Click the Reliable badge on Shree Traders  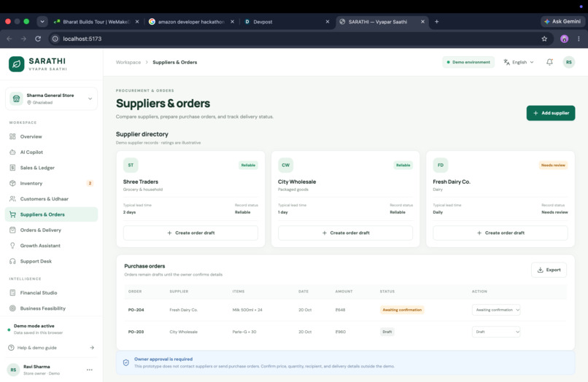248,165
